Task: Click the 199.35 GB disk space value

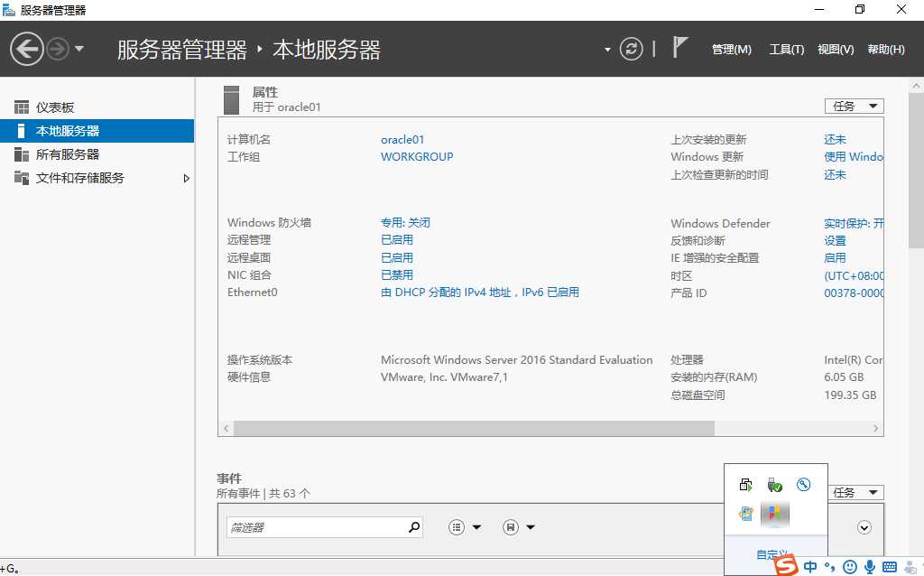Action: pyautogui.click(x=850, y=395)
